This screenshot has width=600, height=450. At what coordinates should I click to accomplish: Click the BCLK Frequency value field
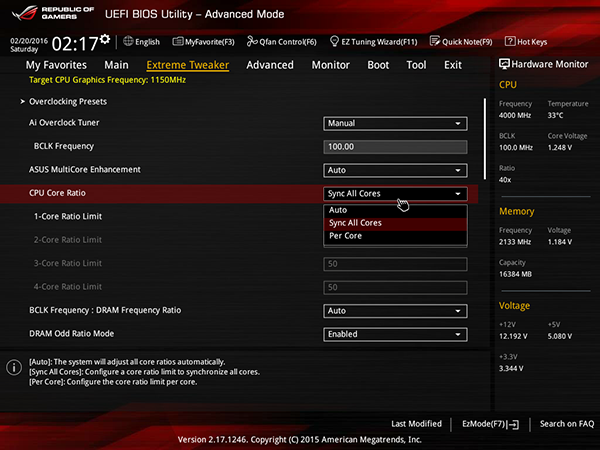tap(395, 147)
